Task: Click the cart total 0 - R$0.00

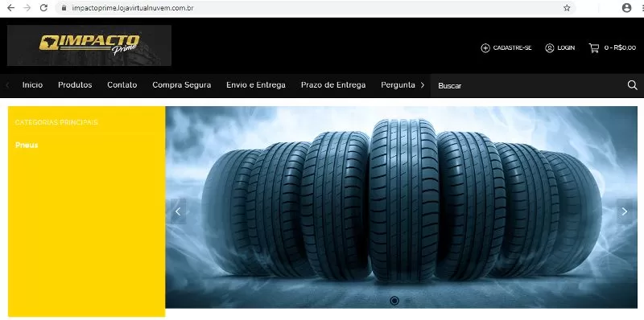Action: click(620, 48)
